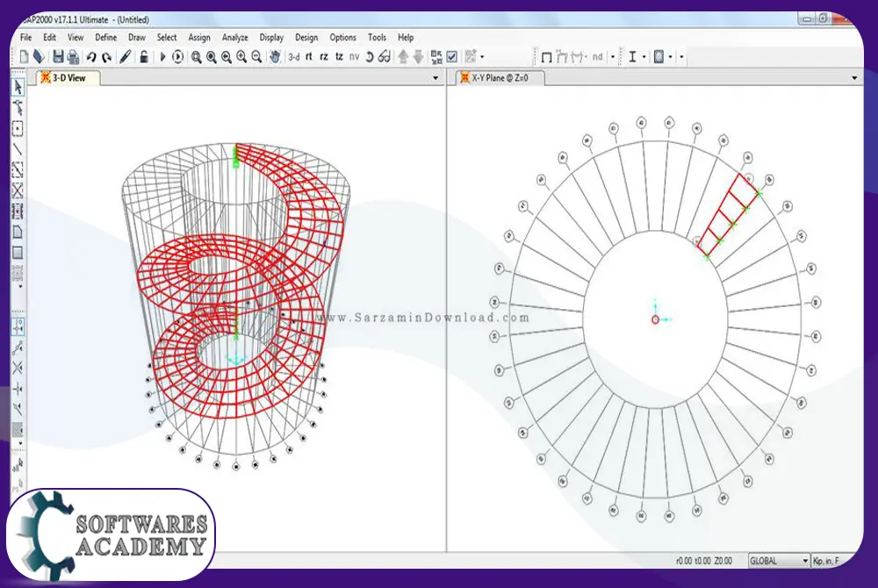Zoom out with the minus magnifier
878x588 pixels.
point(257,56)
